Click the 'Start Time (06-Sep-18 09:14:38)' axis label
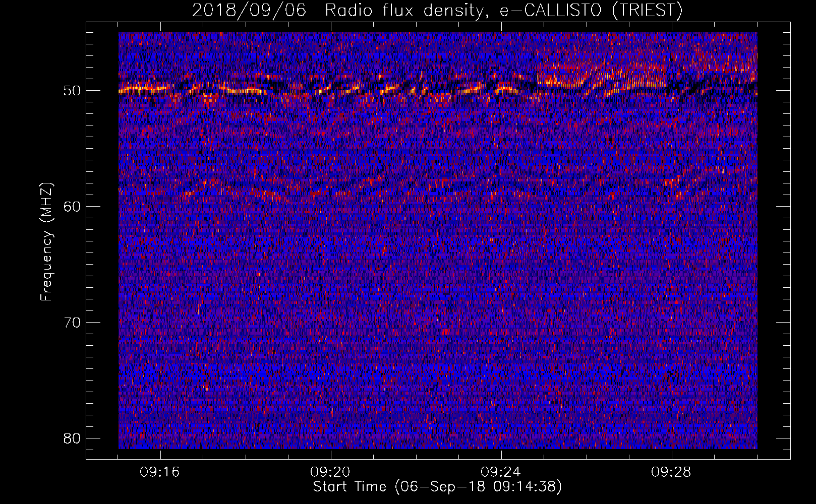Image resolution: width=816 pixels, height=504 pixels. pyautogui.click(x=437, y=487)
